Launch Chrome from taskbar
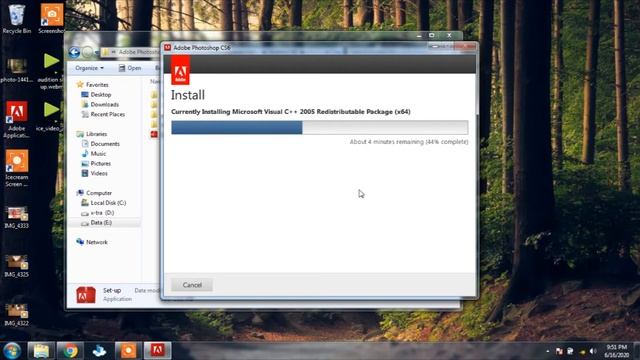Viewport: 640px width, 360px height. tap(70, 351)
